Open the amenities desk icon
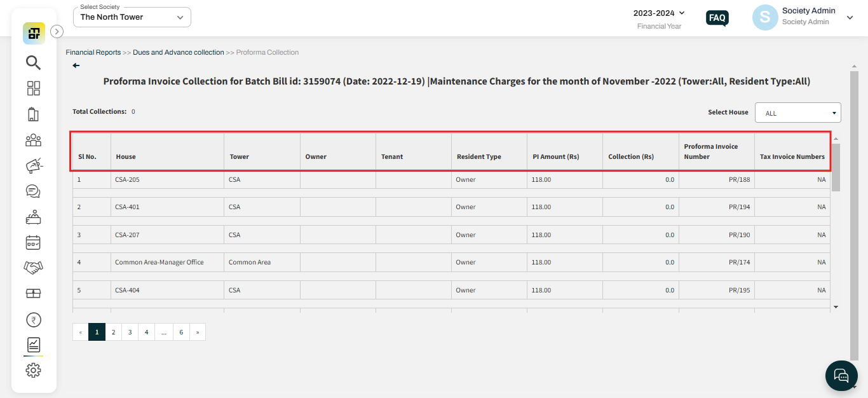 [x=33, y=217]
